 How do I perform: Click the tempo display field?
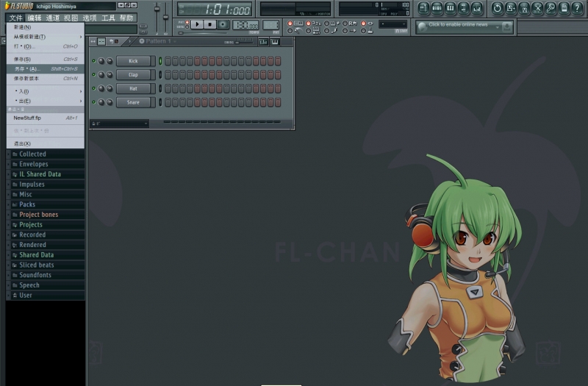pos(245,26)
